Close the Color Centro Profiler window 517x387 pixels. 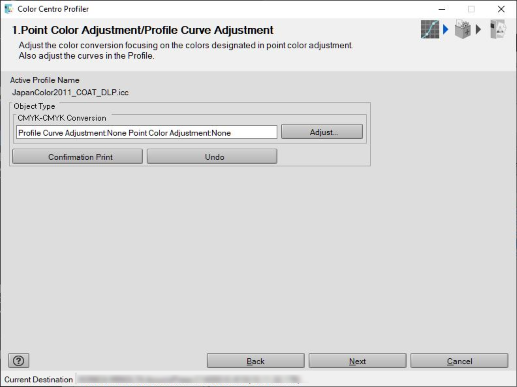click(501, 9)
